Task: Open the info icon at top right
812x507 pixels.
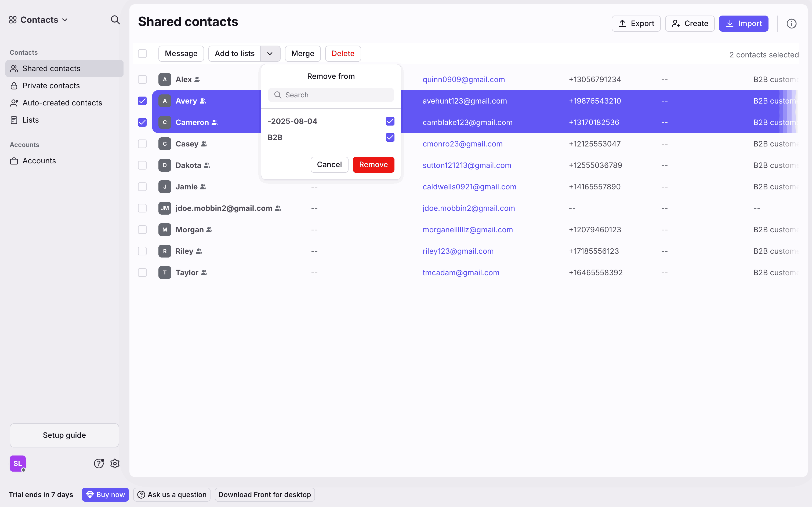Action: tap(791, 24)
